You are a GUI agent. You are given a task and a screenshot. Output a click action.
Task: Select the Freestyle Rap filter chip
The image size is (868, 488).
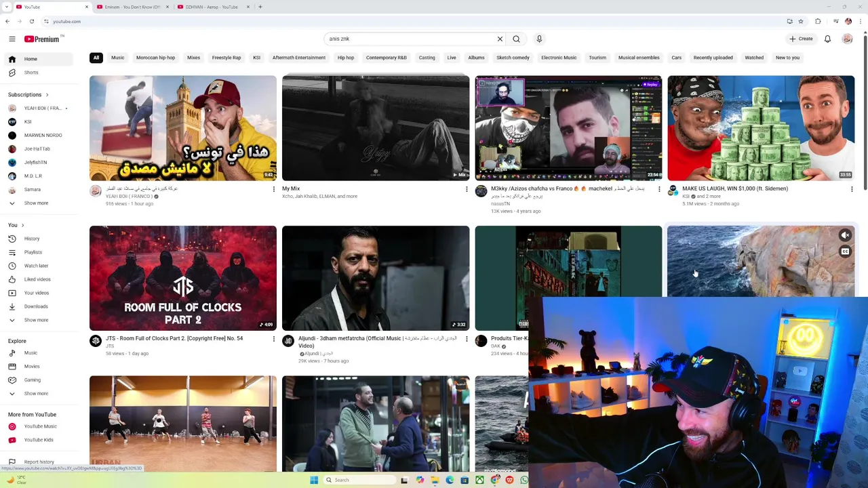pyautogui.click(x=226, y=58)
